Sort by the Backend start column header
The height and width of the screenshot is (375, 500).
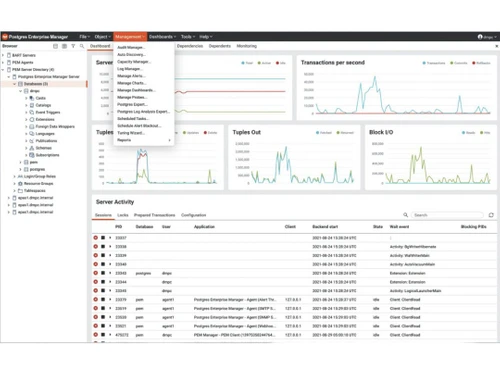[325, 227]
